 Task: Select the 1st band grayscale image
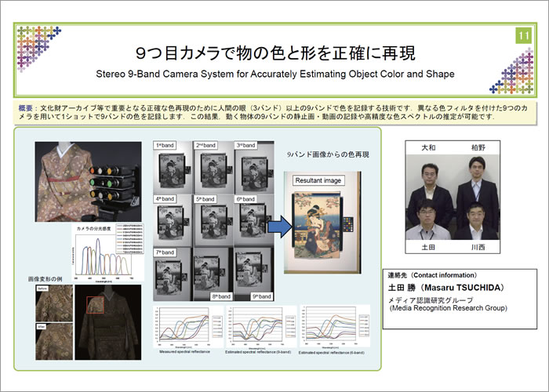[x=174, y=166]
